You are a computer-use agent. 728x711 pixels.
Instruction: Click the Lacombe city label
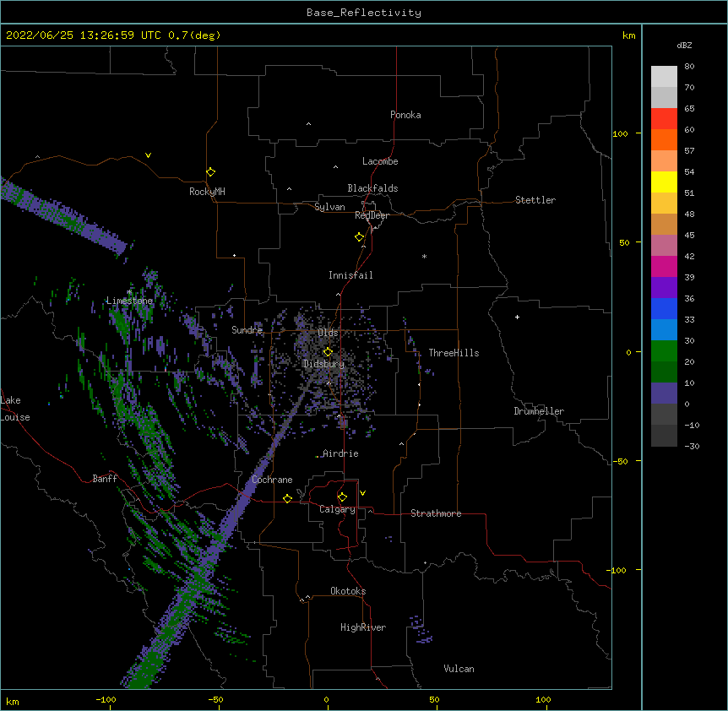(x=380, y=161)
